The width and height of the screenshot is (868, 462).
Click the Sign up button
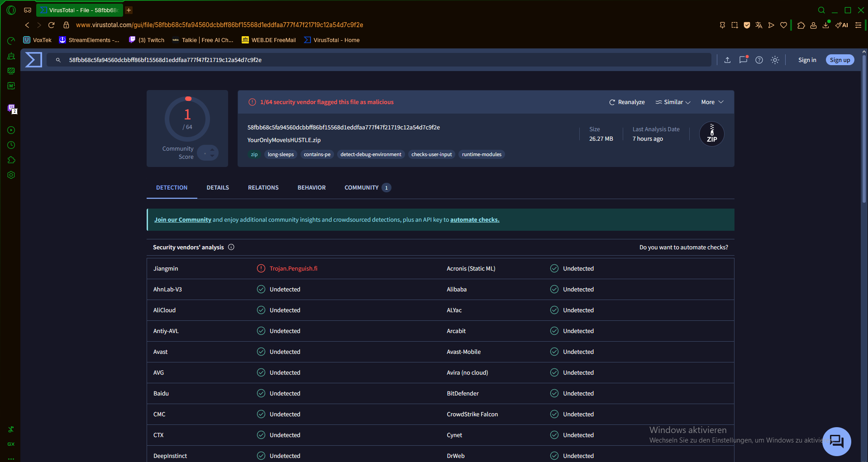[x=840, y=60]
